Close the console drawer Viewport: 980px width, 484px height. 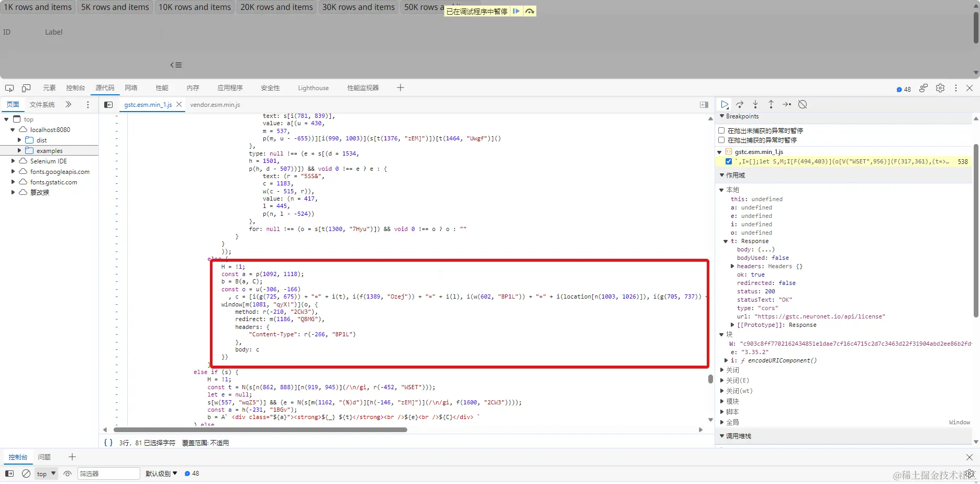click(x=970, y=457)
